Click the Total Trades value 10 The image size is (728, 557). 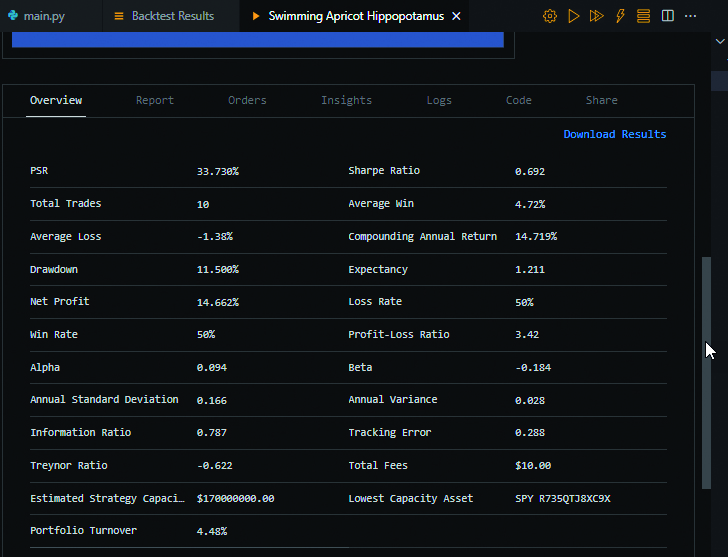tap(203, 204)
